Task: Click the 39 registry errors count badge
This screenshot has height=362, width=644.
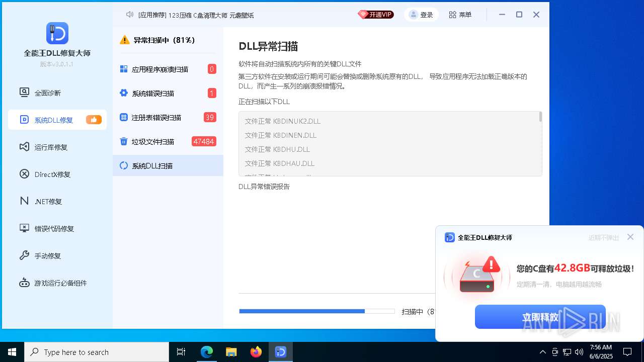Action: coord(210,117)
